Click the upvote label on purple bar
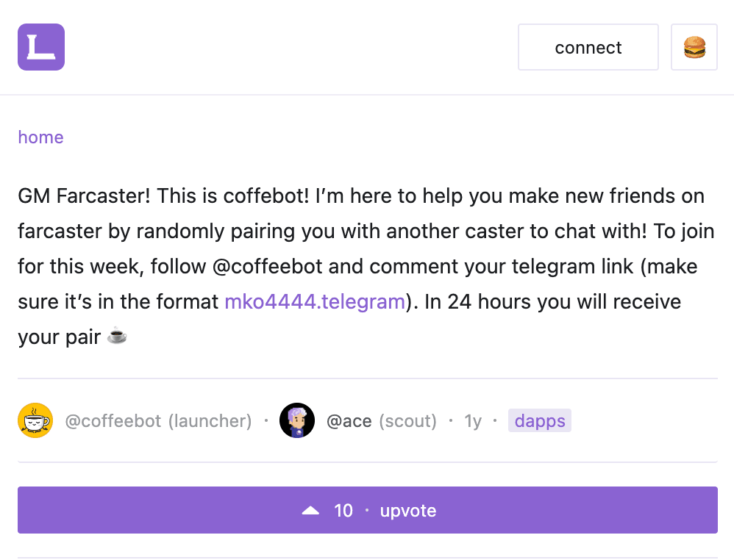The height and width of the screenshot is (560, 734). [x=408, y=511]
